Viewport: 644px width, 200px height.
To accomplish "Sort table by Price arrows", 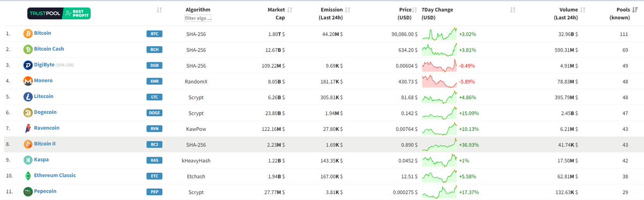I will pos(415,10).
